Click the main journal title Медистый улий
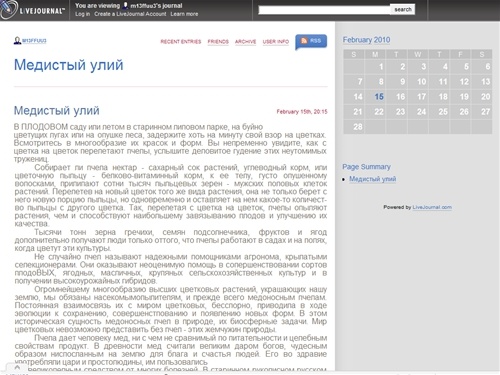The width and height of the screenshot is (500, 375). (68, 65)
